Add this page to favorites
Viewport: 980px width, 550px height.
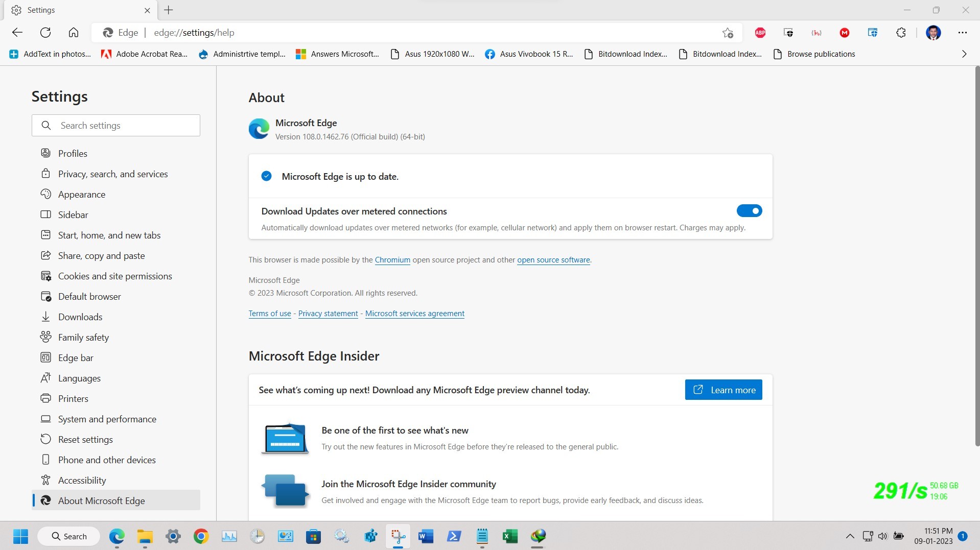click(x=728, y=33)
